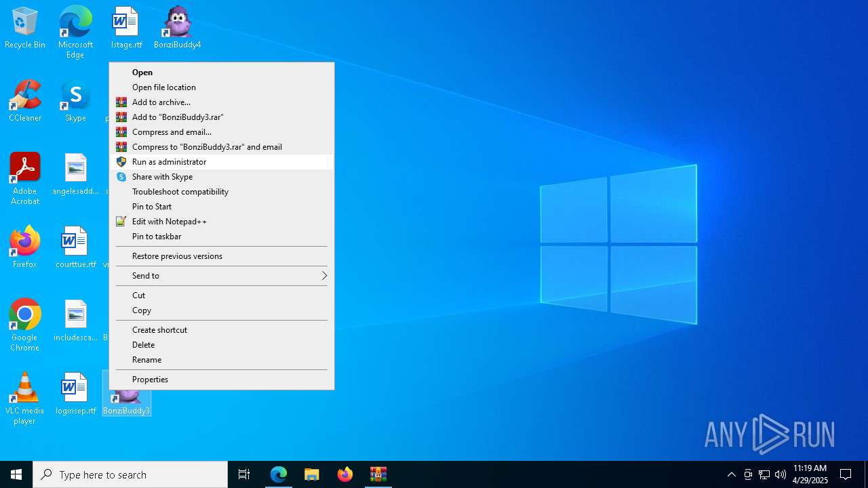Open the Skype desktop shortcut
This screenshot has height=488, width=868.
[x=75, y=102]
